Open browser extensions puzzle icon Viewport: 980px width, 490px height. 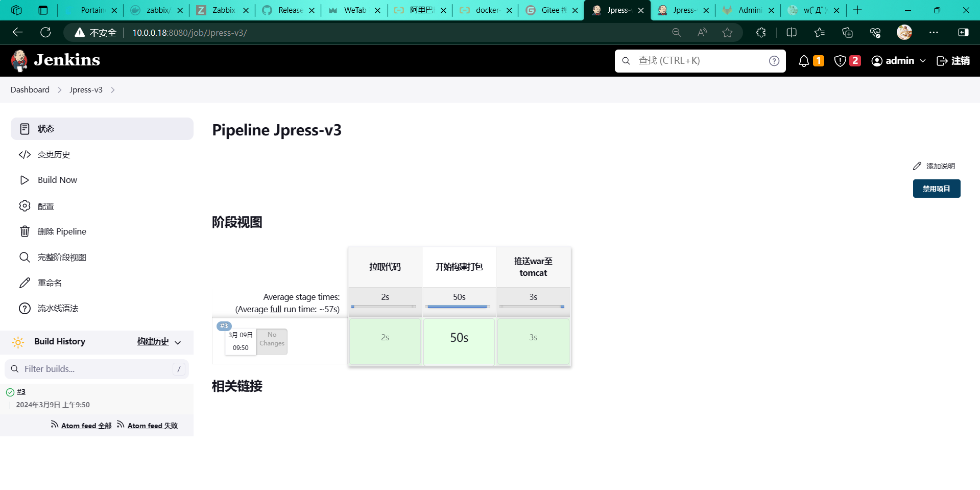point(761,33)
